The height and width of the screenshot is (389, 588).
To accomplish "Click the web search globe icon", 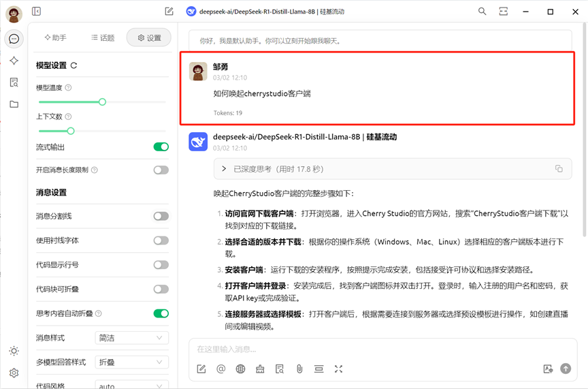I will click(x=240, y=369).
